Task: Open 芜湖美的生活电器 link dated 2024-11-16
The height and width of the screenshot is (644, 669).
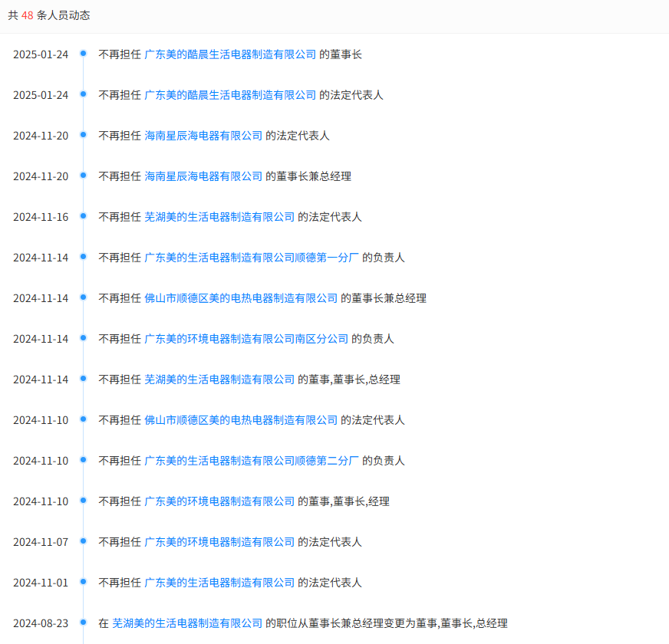Action: click(x=219, y=217)
